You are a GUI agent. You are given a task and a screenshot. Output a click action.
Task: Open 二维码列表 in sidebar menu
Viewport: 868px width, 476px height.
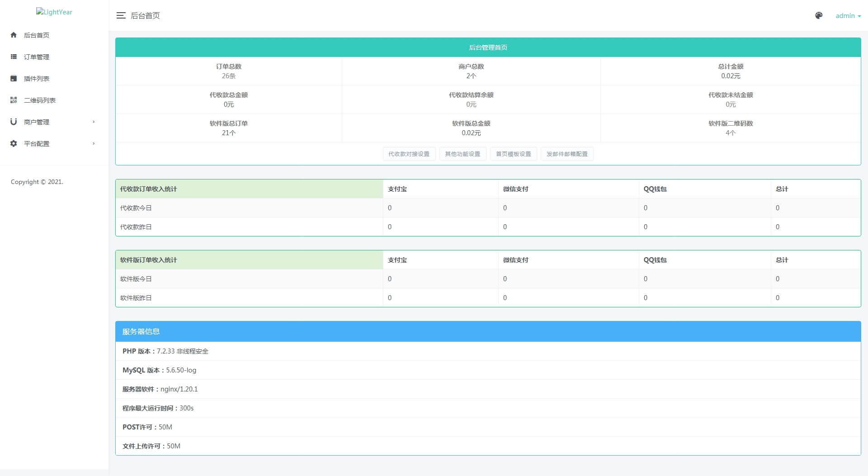pos(40,100)
